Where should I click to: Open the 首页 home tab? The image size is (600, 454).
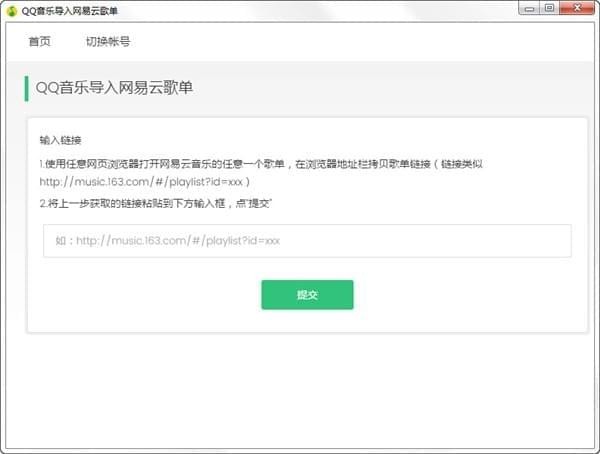click(40, 41)
